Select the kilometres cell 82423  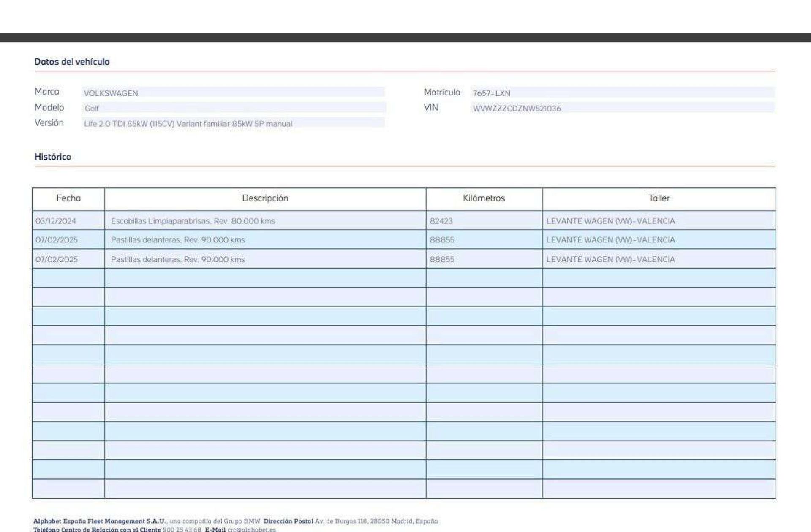pyautogui.click(x=484, y=220)
